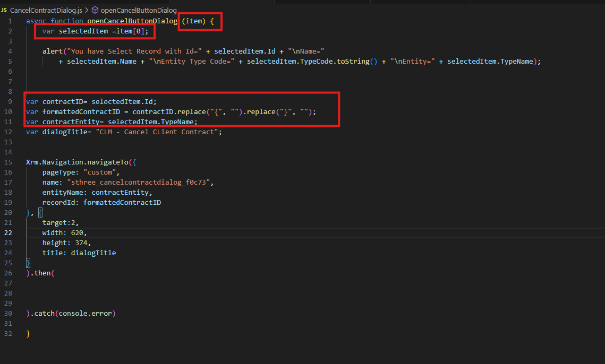Select line number 22 in the gutter
The image size is (605, 364).
point(8,232)
